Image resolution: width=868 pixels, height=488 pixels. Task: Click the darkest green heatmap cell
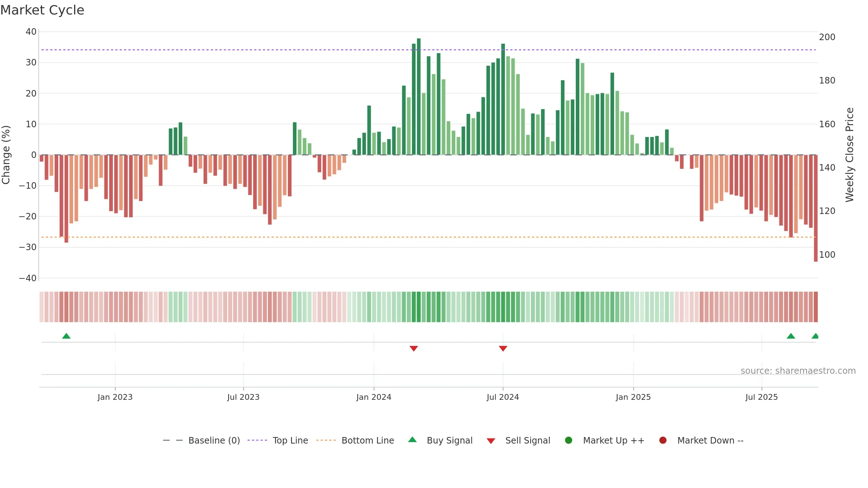click(419, 307)
